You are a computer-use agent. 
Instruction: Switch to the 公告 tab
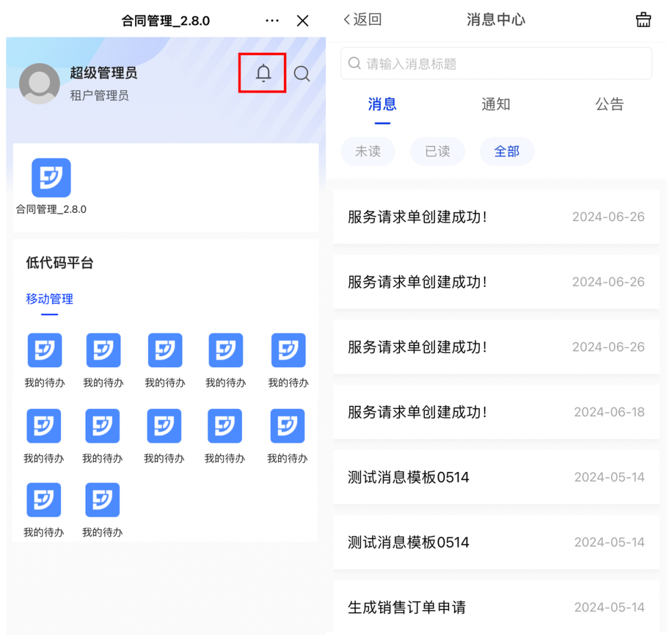pyautogui.click(x=609, y=104)
